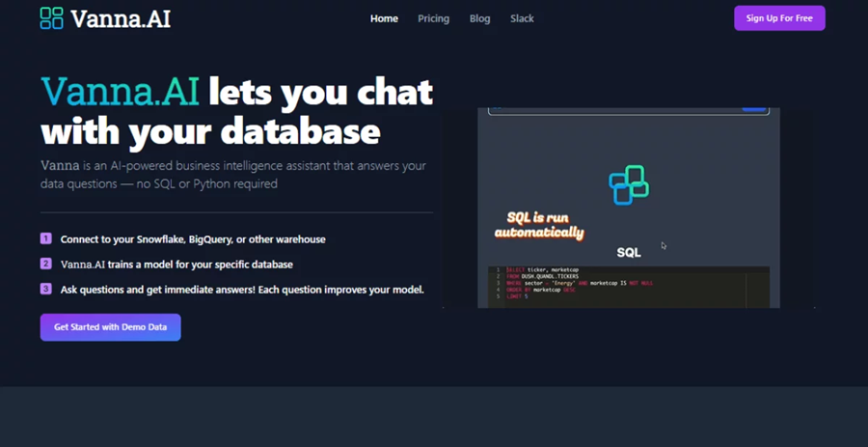Click the Vanna.AI brand name text in header
Viewport: 868px width, 447px height.
click(x=121, y=18)
